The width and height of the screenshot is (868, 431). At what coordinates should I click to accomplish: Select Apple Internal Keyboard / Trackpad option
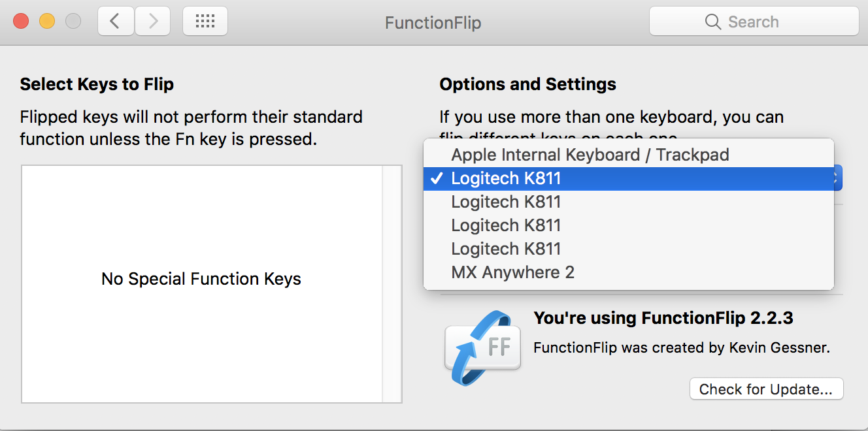pyautogui.click(x=590, y=155)
